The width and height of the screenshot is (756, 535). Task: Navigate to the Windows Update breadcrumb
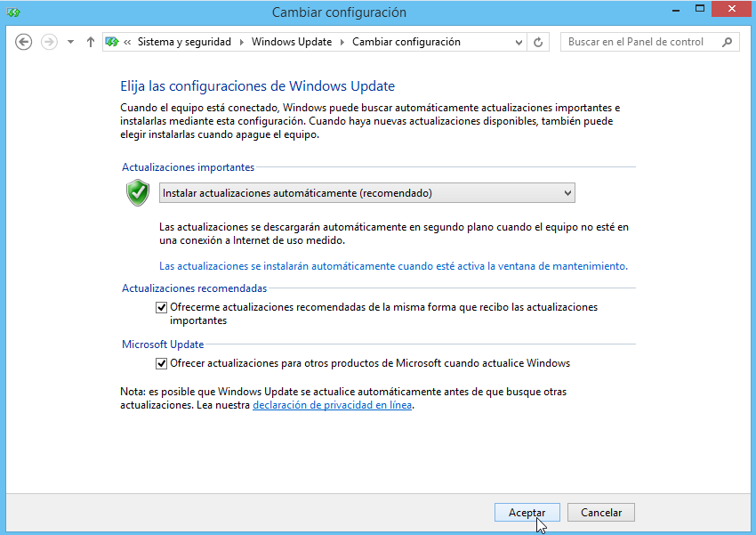tap(292, 42)
